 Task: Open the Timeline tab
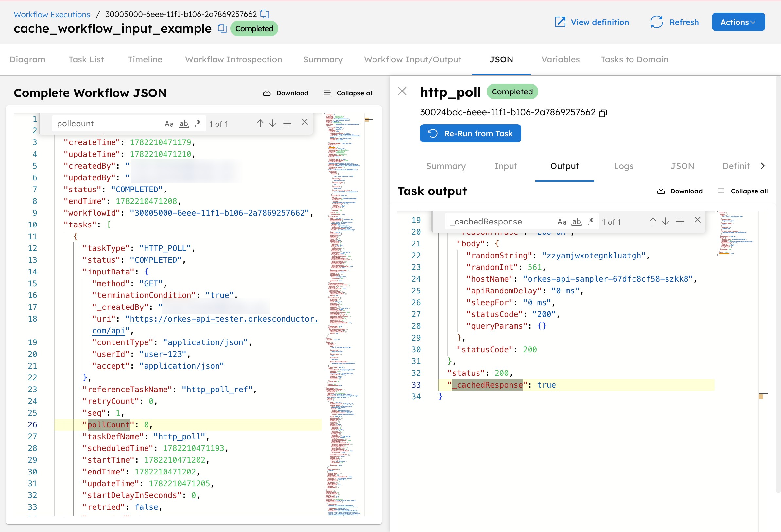pyautogui.click(x=145, y=59)
